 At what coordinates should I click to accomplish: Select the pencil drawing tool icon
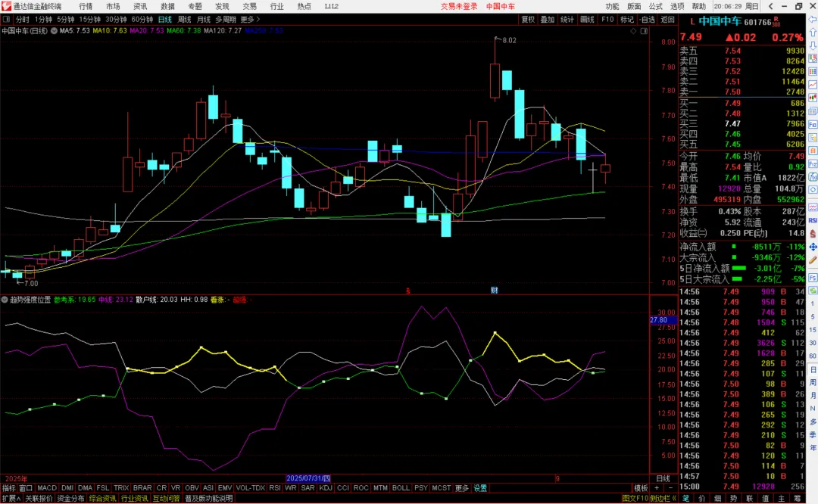point(813,260)
